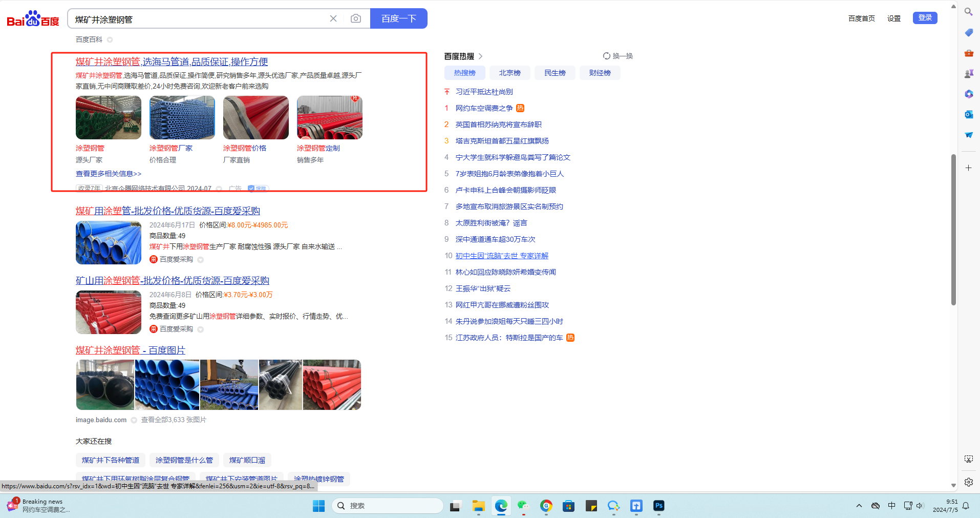The width and height of the screenshot is (980, 518).
Task: Go to 百度首页 link
Action: [x=862, y=18]
